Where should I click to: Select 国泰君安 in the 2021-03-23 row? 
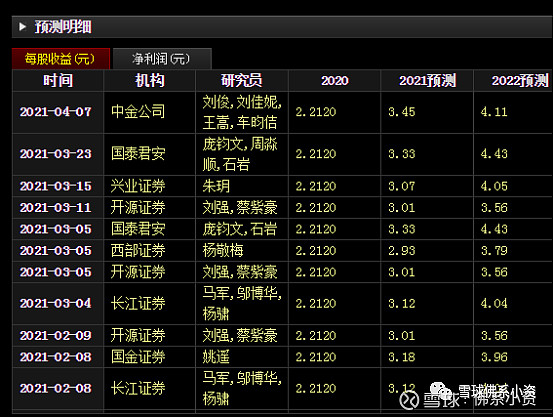point(138,154)
